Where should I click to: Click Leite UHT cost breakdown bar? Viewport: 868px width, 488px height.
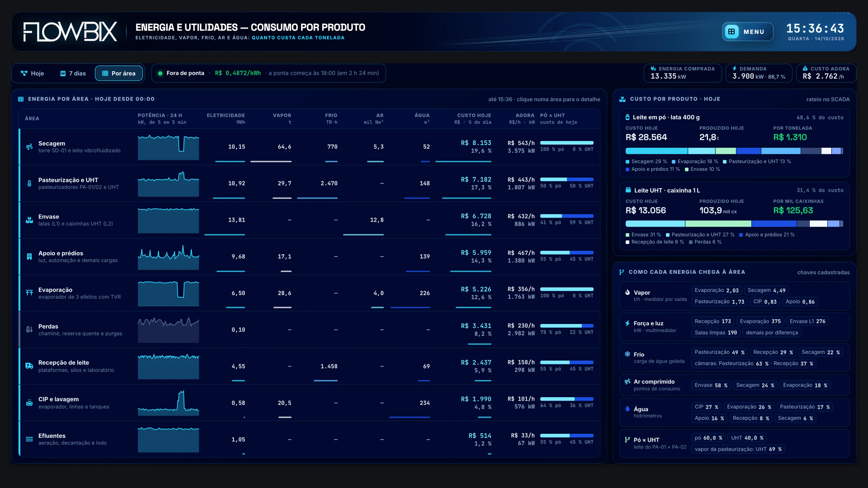pos(734,224)
